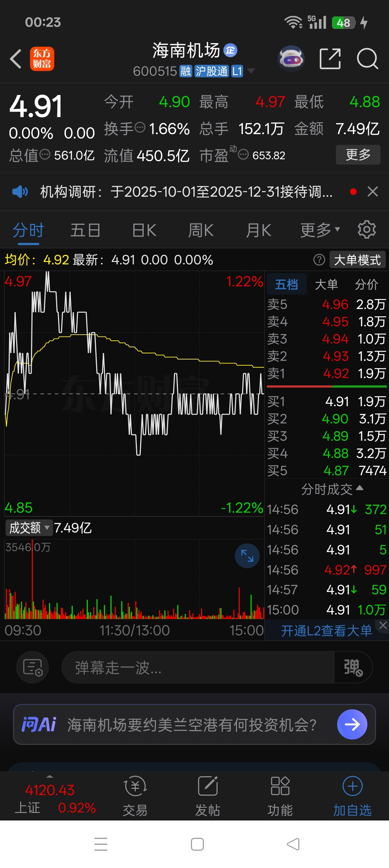Switch to 周K chart tab
This screenshot has height=868, width=389.
(201, 230)
